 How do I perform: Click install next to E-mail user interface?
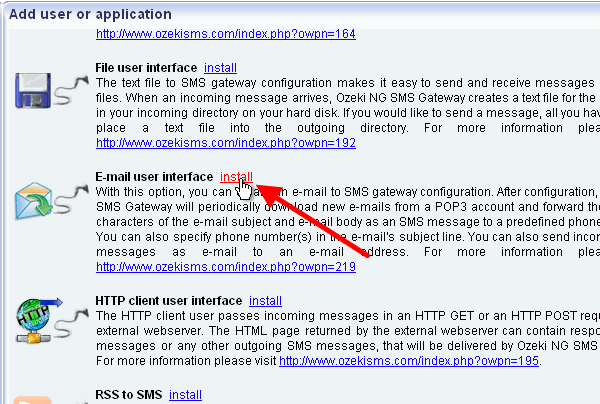point(236,177)
